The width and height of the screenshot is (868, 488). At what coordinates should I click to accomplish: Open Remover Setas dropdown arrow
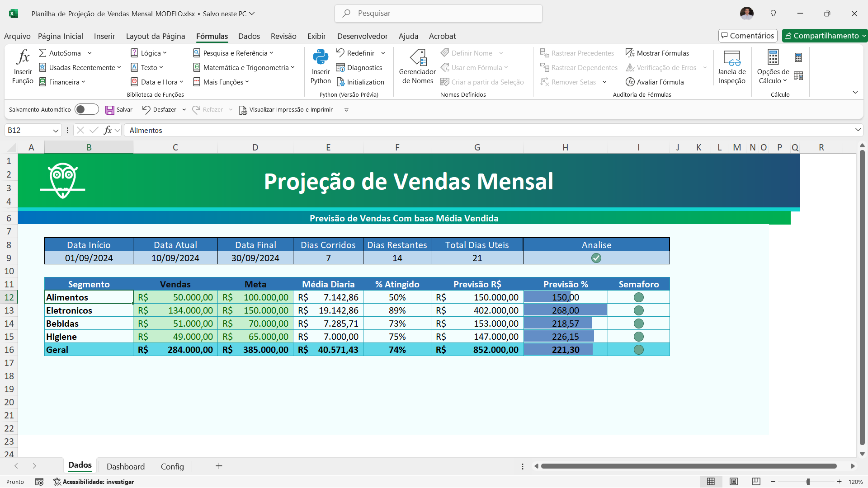click(604, 82)
